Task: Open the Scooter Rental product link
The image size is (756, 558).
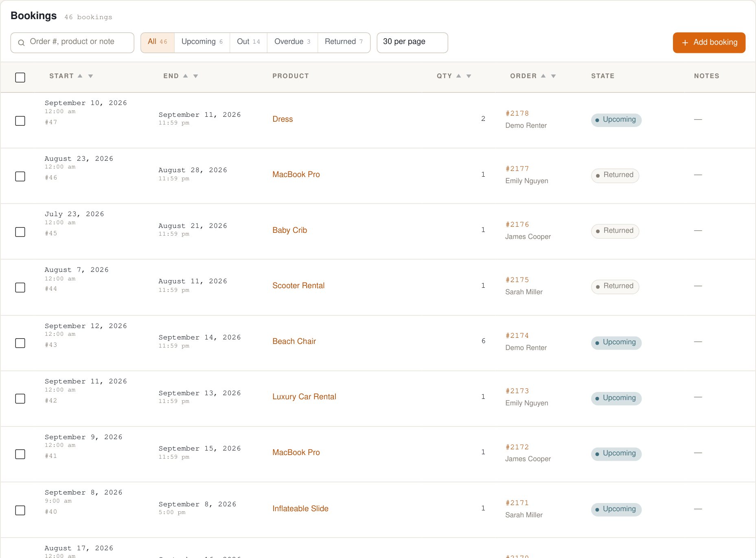Action: (298, 285)
